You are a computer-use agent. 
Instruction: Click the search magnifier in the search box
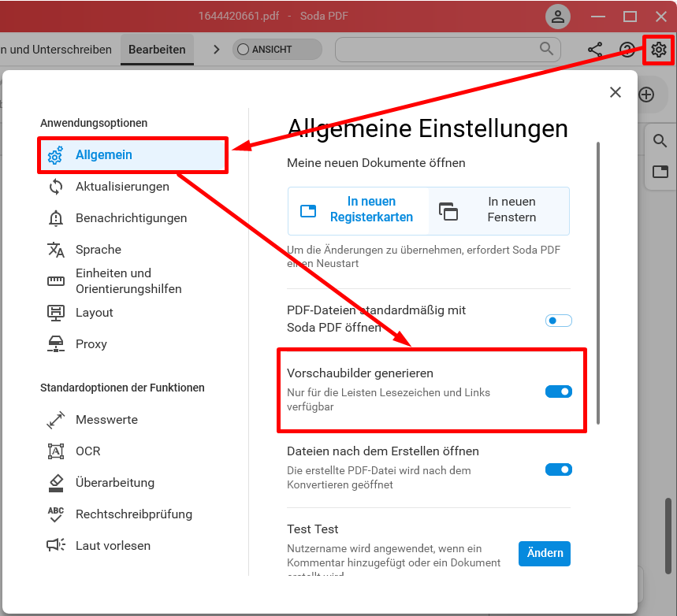pos(546,49)
